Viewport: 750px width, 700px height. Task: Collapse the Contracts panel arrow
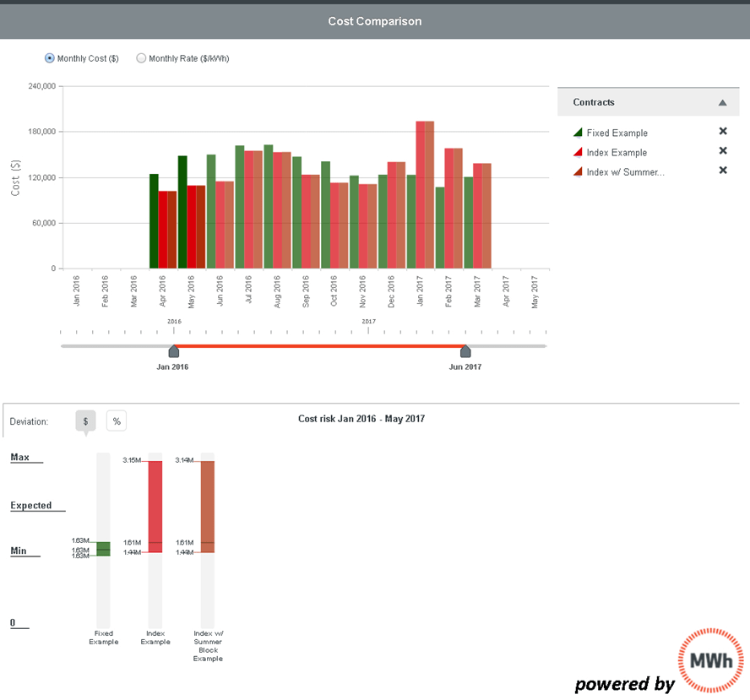[722, 103]
